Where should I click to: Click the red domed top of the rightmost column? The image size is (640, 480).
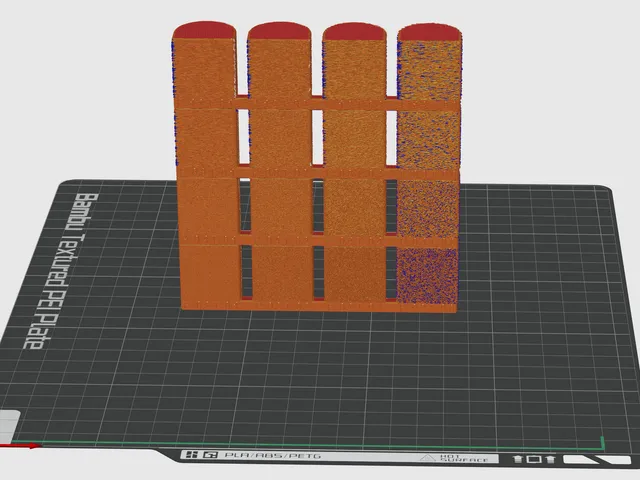[429, 32]
